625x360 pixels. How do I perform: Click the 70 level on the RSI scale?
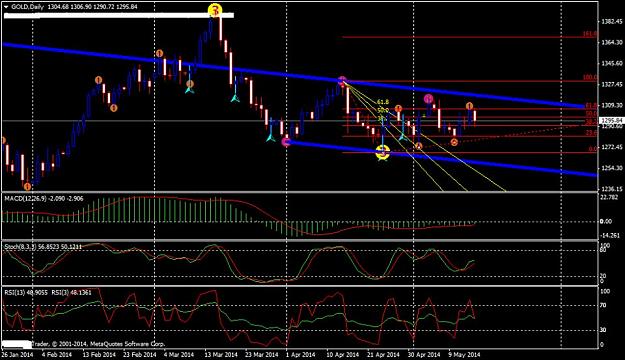pyautogui.click(x=603, y=305)
